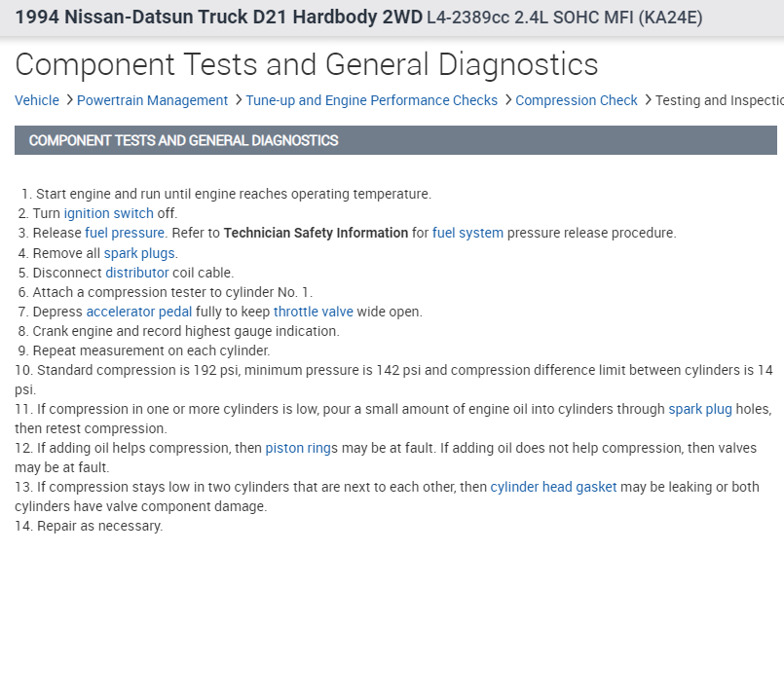Go to Tune-up and Engine Performance Checks
This screenshot has height=700, width=784.
(x=371, y=100)
